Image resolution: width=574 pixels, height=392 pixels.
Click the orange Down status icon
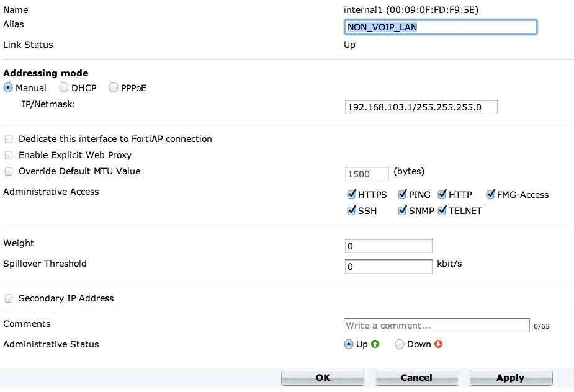[439, 344]
